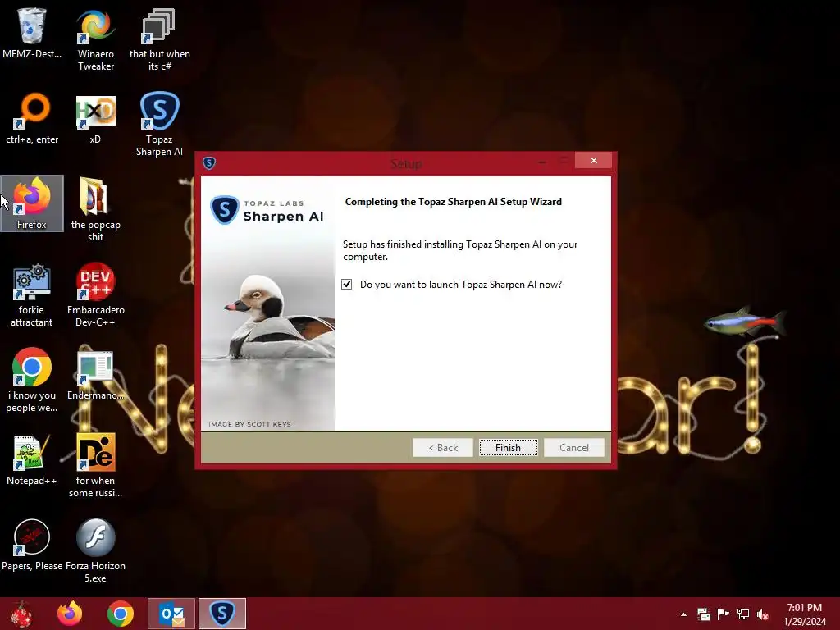Open Outlook from the taskbar
Image resolution: width=840 pixels, height=630 pixels.
click(171, 614)
